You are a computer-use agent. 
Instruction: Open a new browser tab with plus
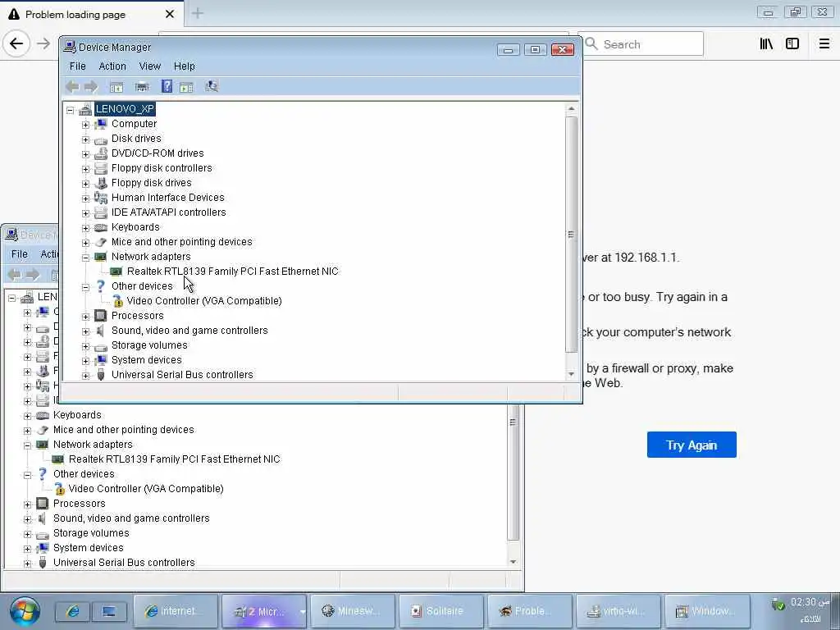(198, 13)
